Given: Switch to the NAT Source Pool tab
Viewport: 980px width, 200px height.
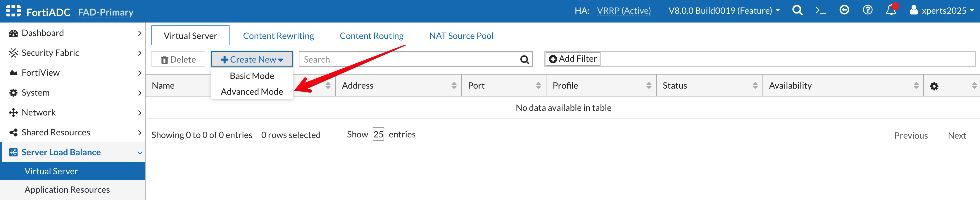Looking at the screenshot, I should (461, 36).
